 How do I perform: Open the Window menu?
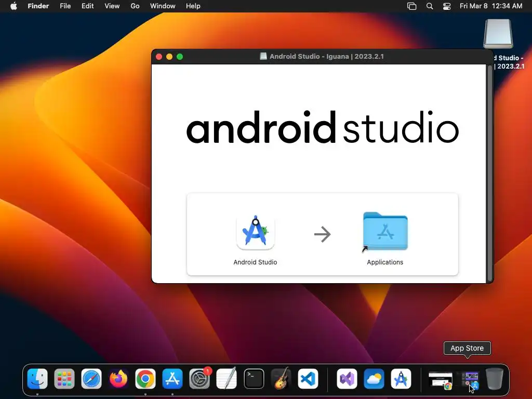163,6
